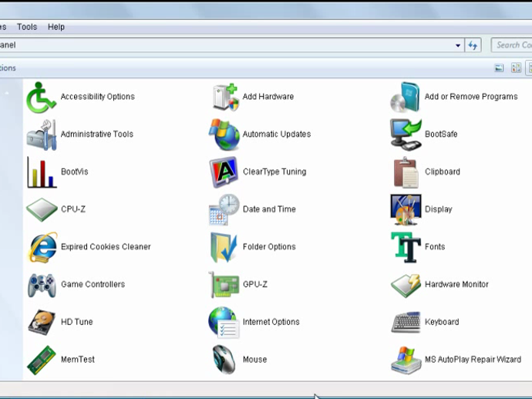
Task: Open the Accessibility Options wheelchair icon
Action: click(x=41, y=97)
